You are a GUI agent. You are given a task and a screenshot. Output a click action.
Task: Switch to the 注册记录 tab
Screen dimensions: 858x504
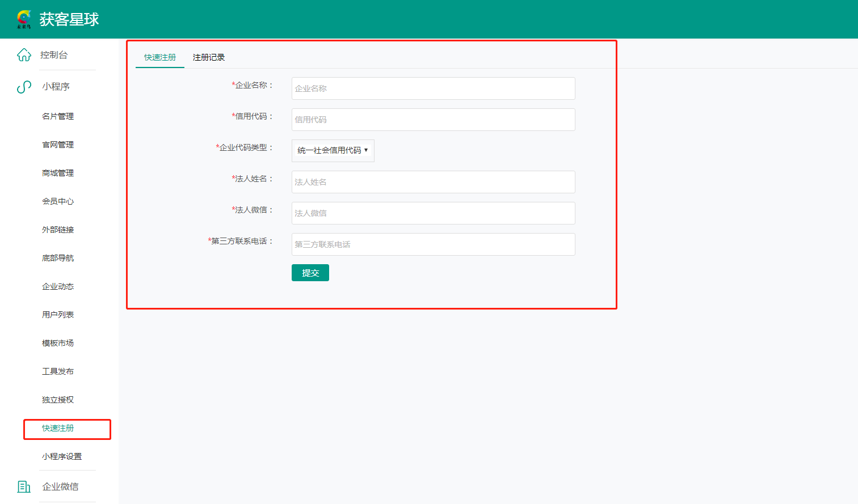pos(209,57)
